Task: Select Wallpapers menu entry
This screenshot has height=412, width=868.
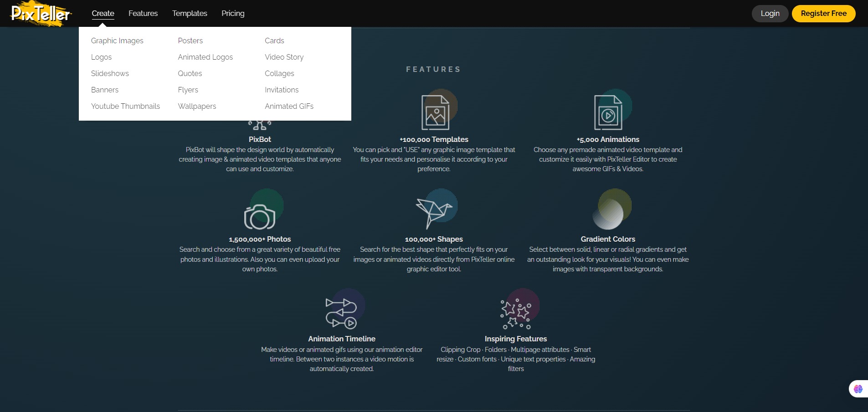Action: tap(197, 106)
